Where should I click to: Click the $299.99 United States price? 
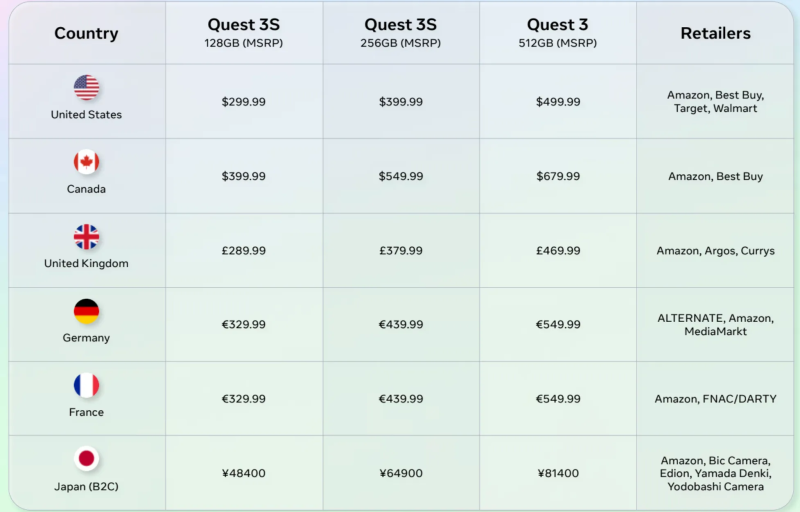(244, 102)
